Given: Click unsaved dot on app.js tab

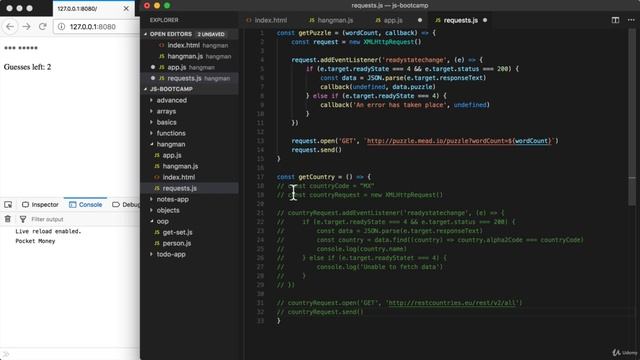Looking at the screenshot, I should pyautogui.click(x=420, y=20).
